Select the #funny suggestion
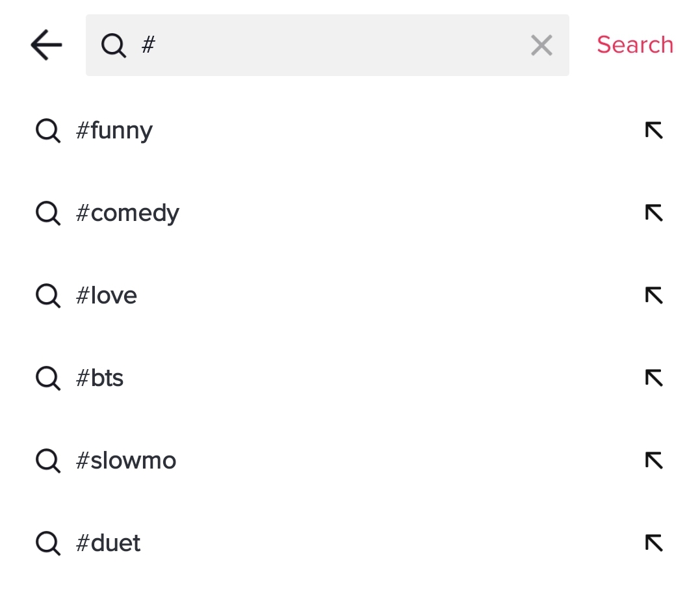The width and height of the screenshot is (700, 607). click(x=115, y=131)
